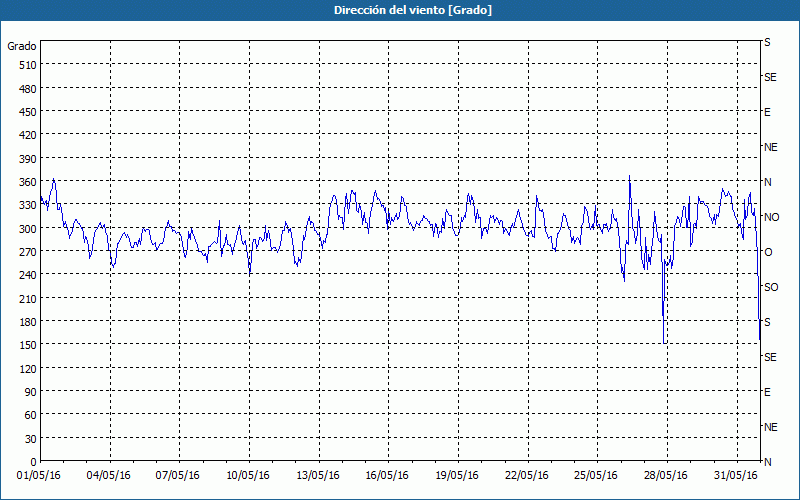Screen dimensions: 800x500
Task: Pick the 330 value on the left axis
Action: click(28, 205)
